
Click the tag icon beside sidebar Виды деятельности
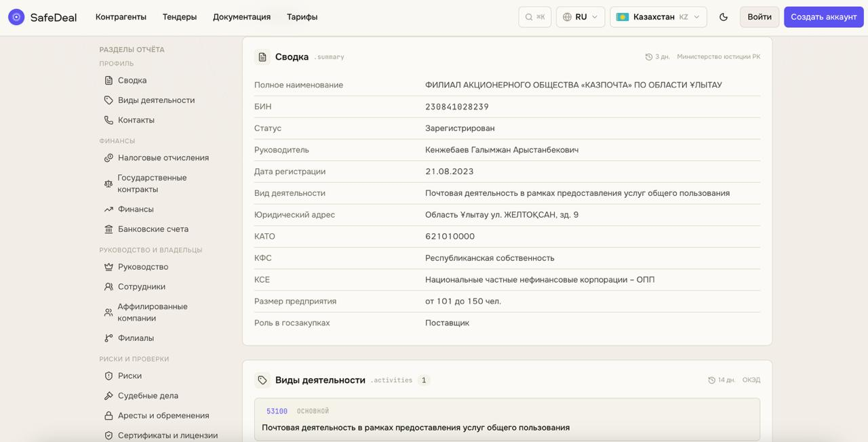pyautogui.click(x=108, y=100)
